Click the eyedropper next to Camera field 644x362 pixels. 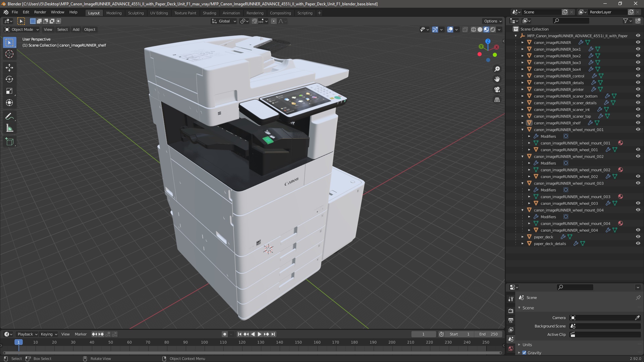coord(637,318)
